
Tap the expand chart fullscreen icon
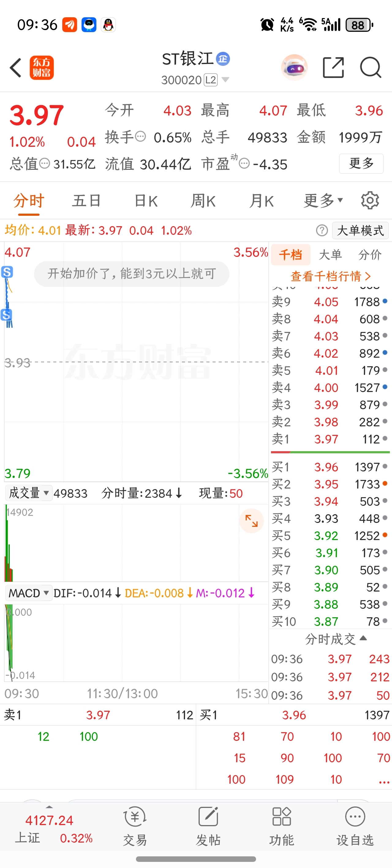[251, 521]
